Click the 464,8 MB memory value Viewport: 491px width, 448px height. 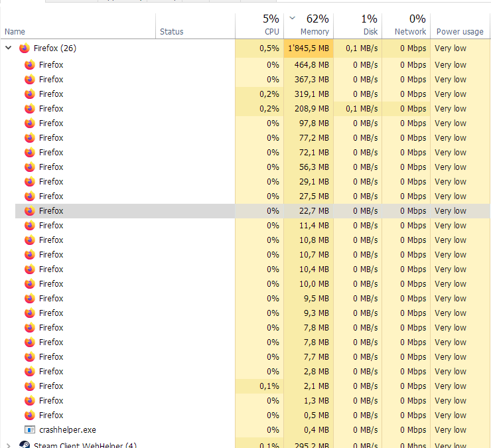click(312, 65)
